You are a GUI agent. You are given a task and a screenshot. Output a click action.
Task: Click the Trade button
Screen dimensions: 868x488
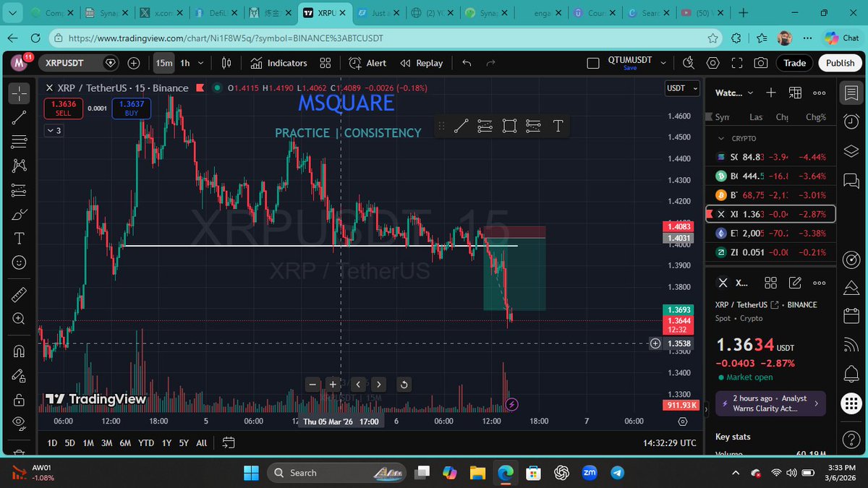pos(794,63)
